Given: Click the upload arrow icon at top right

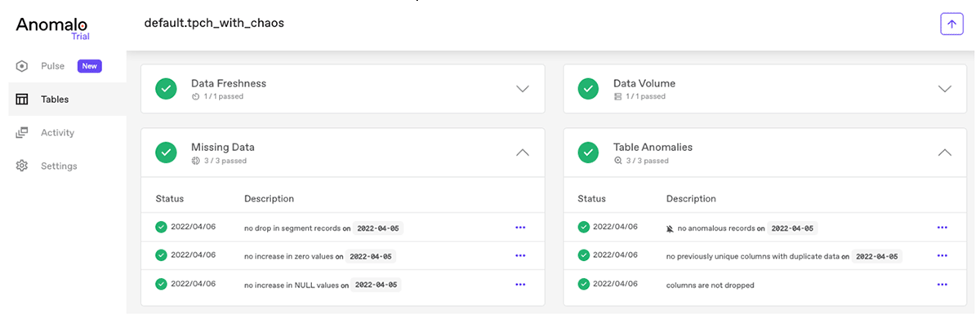Looking at the screenshot, I should tap(951, 24).
